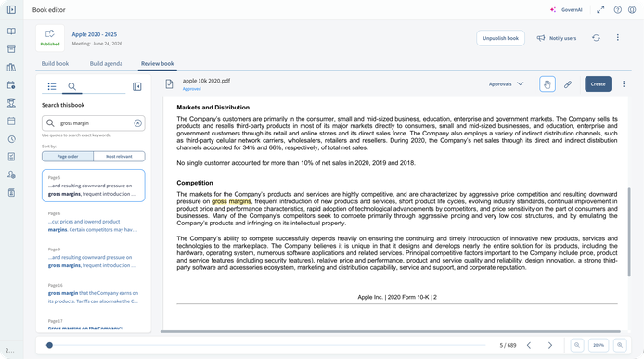The width and height of the screenshot is (644, 359).
Task: Open the user settings icon in sidebar
Action: 11,175
